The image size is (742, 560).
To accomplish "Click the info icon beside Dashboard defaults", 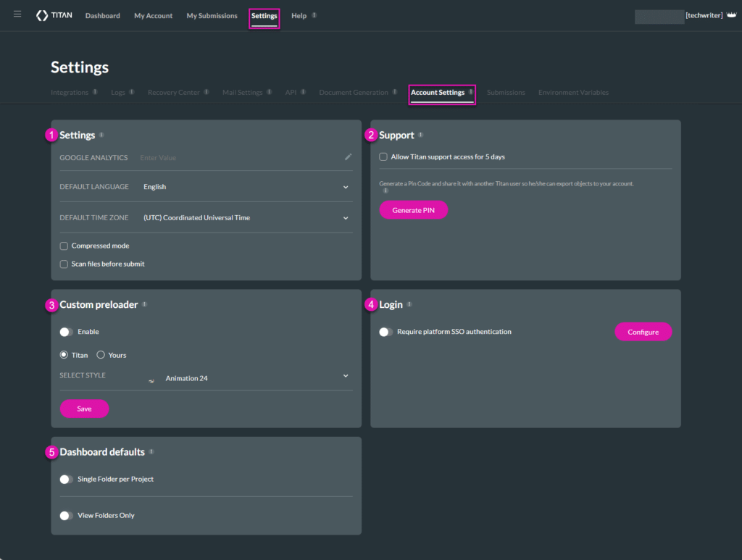I will (151, 451).
